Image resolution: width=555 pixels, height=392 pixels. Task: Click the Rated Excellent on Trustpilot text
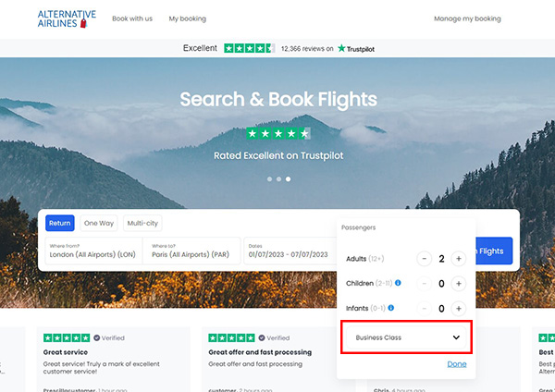pos(278,155)
